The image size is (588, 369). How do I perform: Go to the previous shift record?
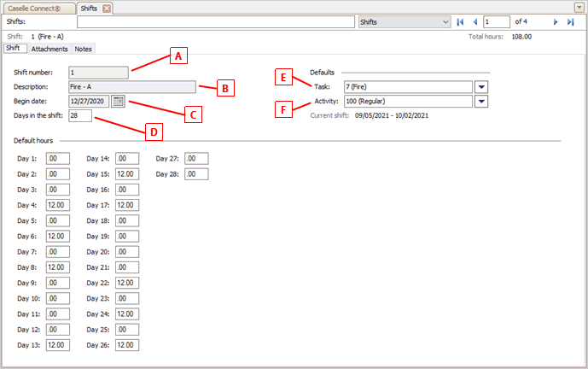point(474,21)
